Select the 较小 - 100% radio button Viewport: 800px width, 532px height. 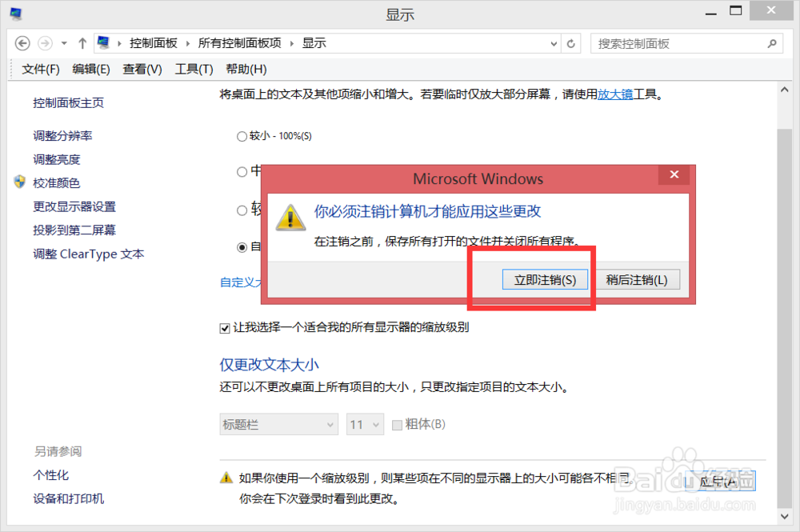(x=242, y=136)
